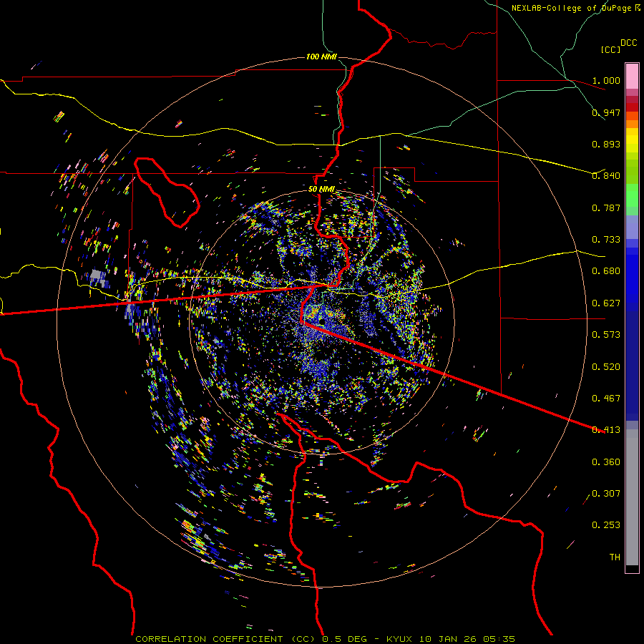Select the 0.520 color bar value
The height and width of the screenshot is (644, 644).
click(606, 367)
